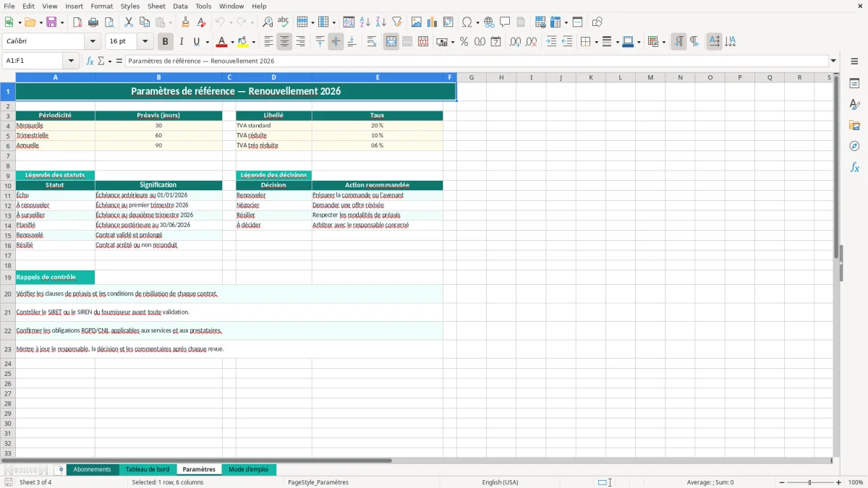Open the Font Name dropdown
The height and width of the screenshot is (488, 868).
(93, 42)
